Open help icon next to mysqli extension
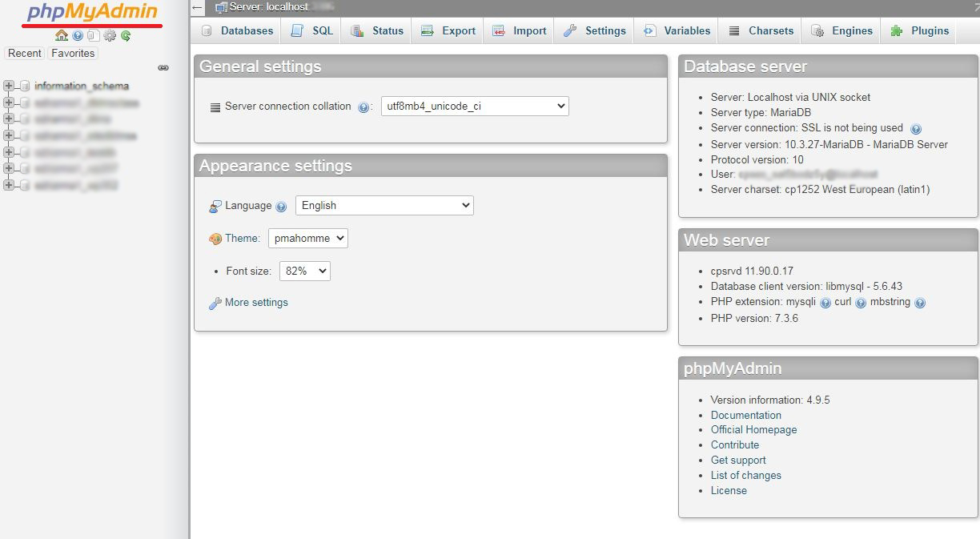This screenshot has width=980, height=539. tap(825, 304)
